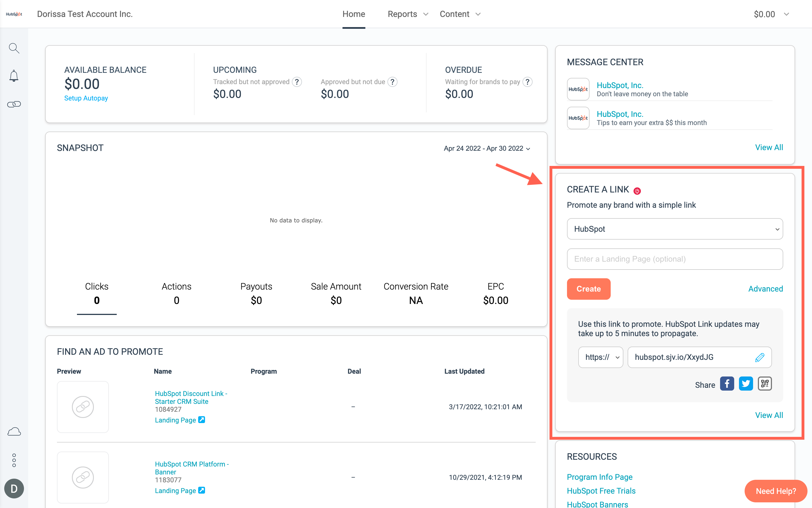Generate QR code for the link
812x508 pixels.
pyautogui.click(x=765, y=384)
